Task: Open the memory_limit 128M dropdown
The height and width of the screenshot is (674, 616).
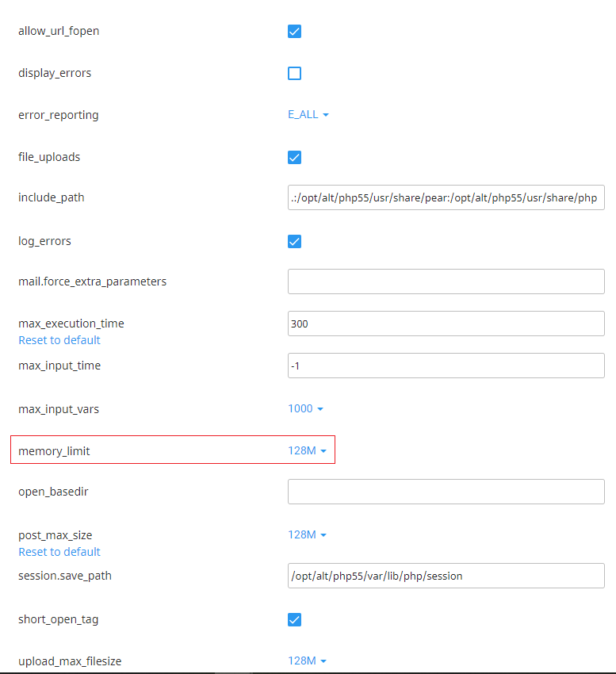Action: coord(308,450)
